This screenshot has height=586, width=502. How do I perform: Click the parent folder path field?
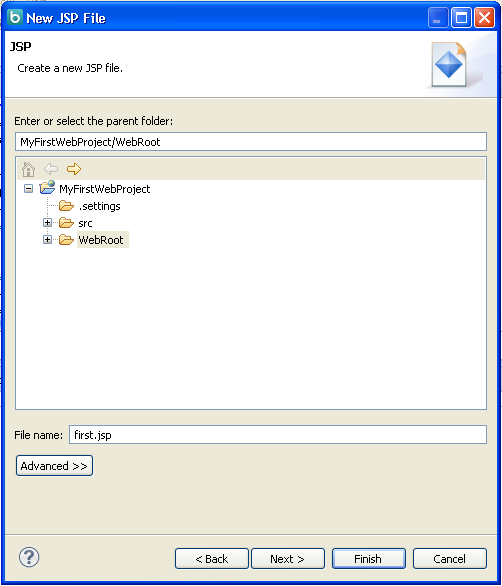pos(251,142)
